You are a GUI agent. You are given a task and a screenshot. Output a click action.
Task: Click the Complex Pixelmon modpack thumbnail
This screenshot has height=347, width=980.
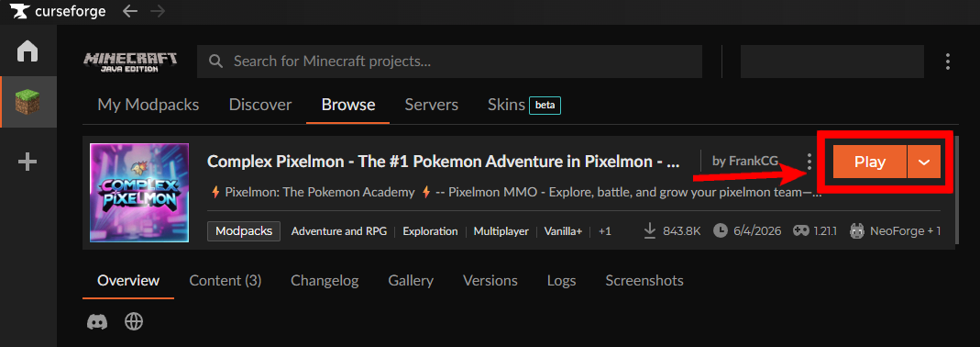139,193
